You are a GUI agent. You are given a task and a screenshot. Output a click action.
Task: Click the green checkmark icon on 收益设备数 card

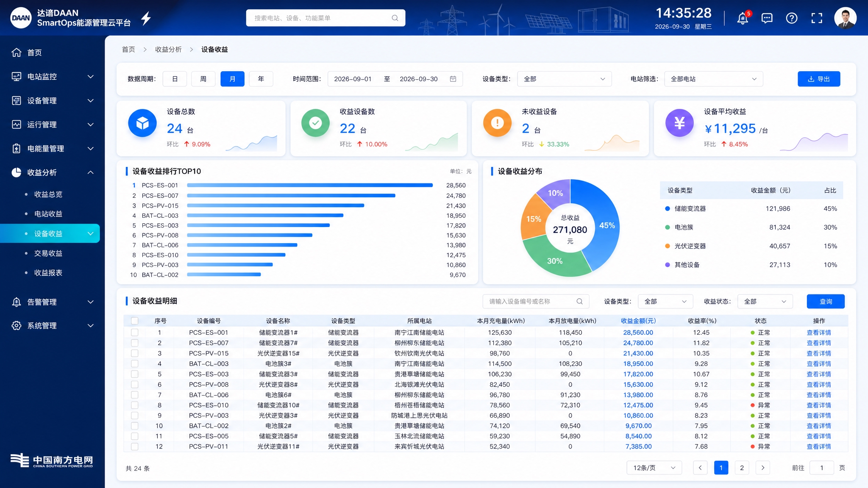pyautogui.click(x=315, y=123)
